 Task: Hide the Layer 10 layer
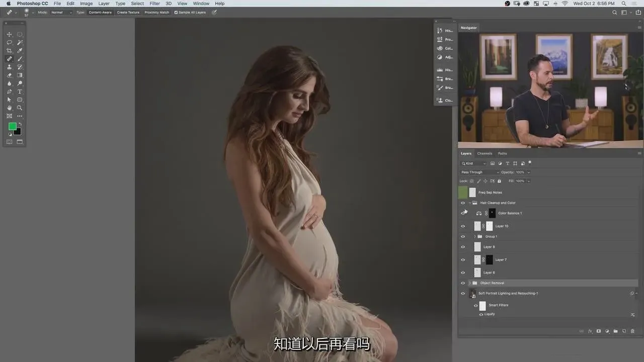[463, 226]
